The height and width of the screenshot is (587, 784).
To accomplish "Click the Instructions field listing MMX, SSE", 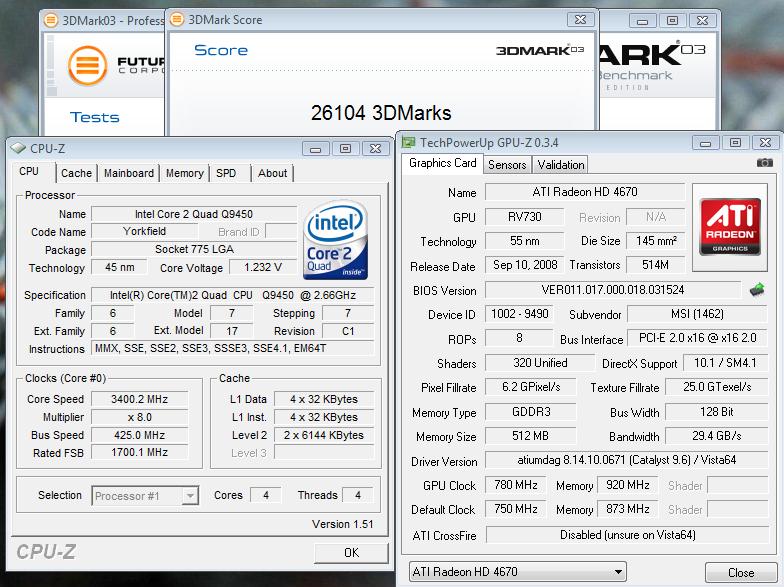I will click(232, 348).
